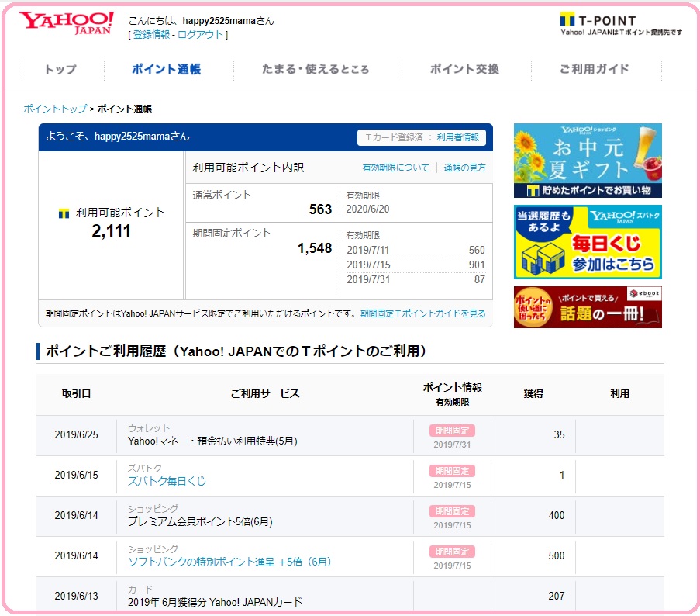Click the 毎日くじ 参加はこちら banner

tap(588, 242)
